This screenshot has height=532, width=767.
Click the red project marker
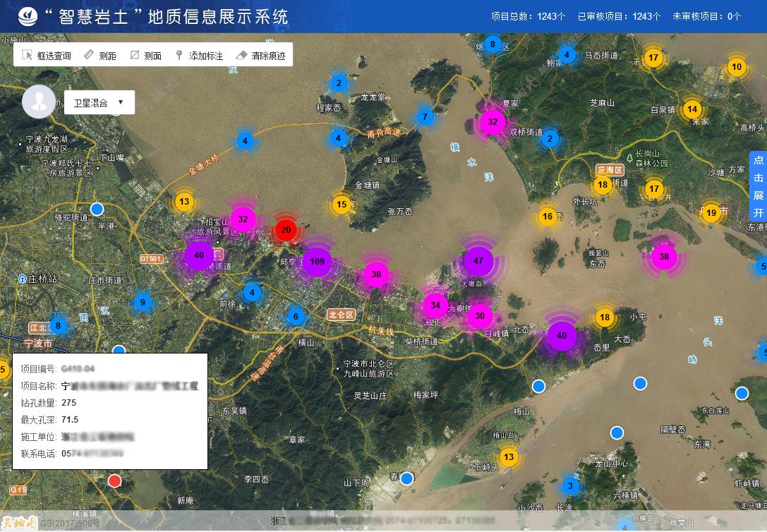point(114,481)
